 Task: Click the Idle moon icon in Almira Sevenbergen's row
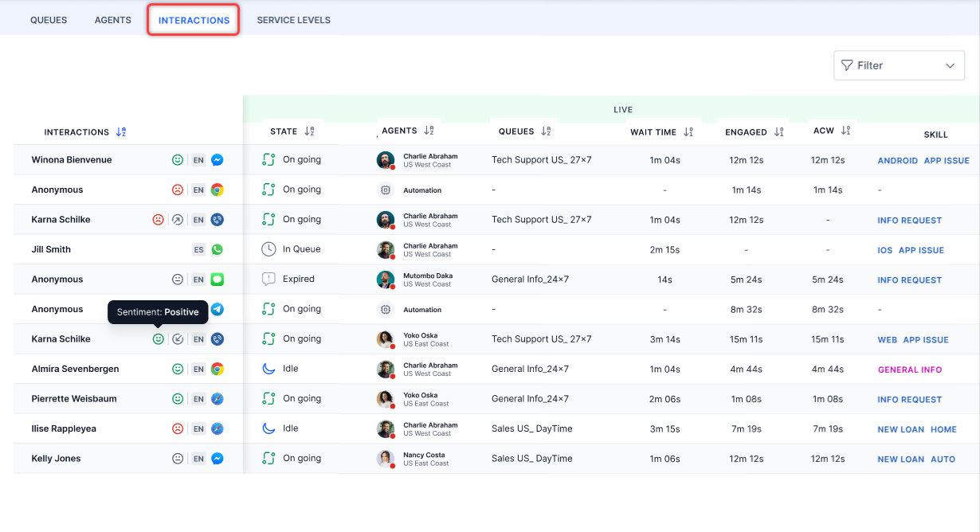click(269, 369)
